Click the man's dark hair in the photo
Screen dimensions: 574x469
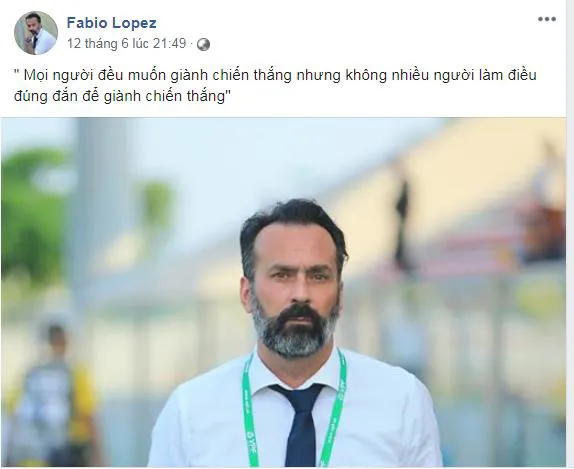pyautogui.click(x=293, y=220)
